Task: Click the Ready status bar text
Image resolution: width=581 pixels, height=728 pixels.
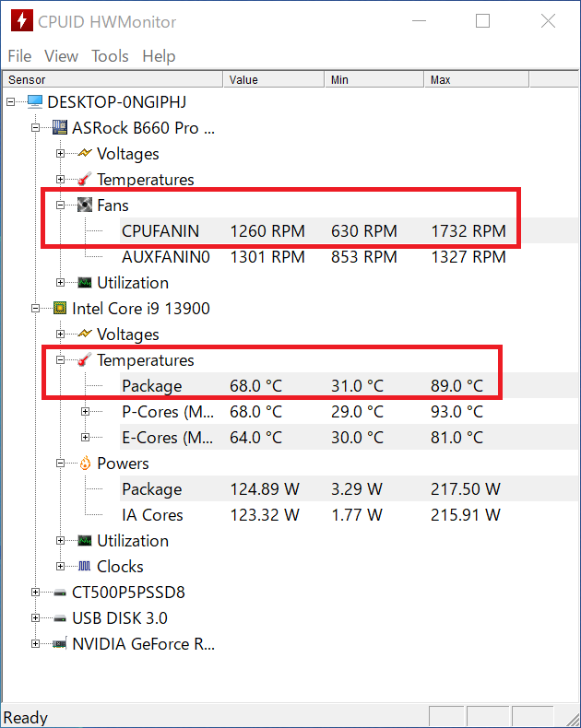Action: (x=26, y=717)
